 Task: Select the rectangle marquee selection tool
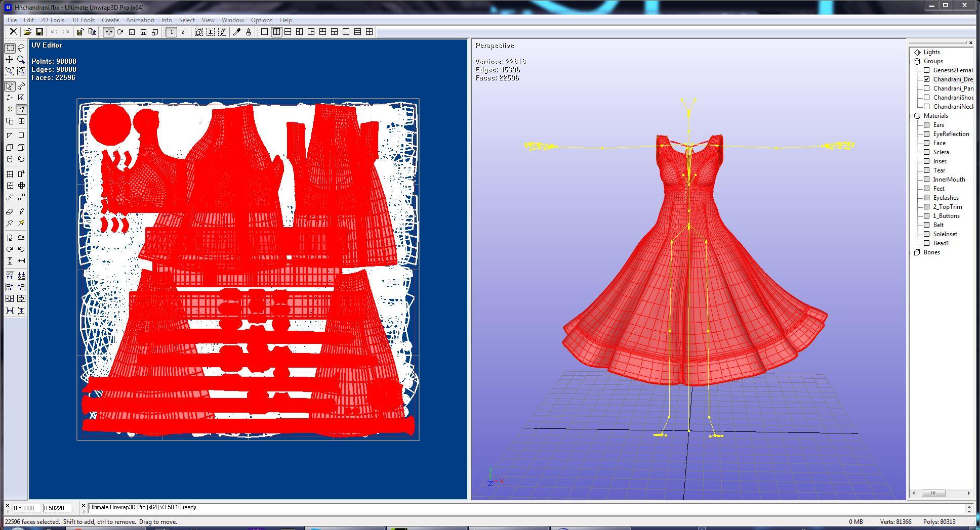point(10,48)
